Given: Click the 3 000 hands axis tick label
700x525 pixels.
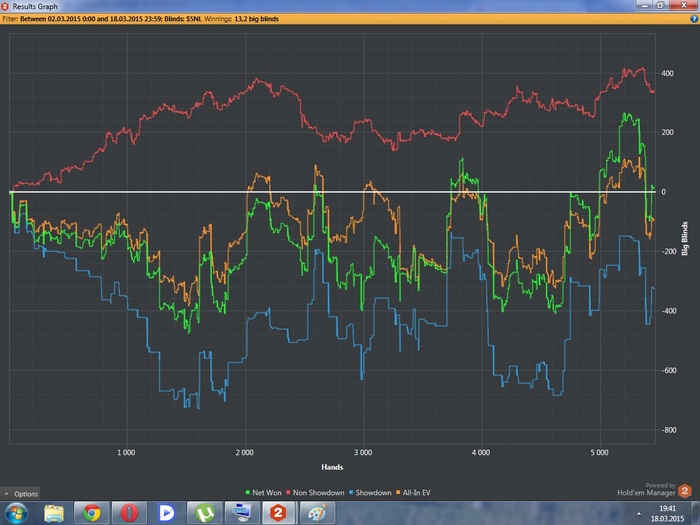Looking at the screenshot, I should (363, 453).
